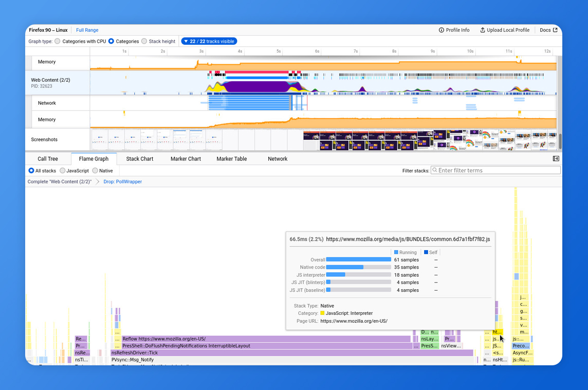Open the 22 / 22 tracks visible dropdown
This screenshot has height=390, width=588.
click(209, 41)
